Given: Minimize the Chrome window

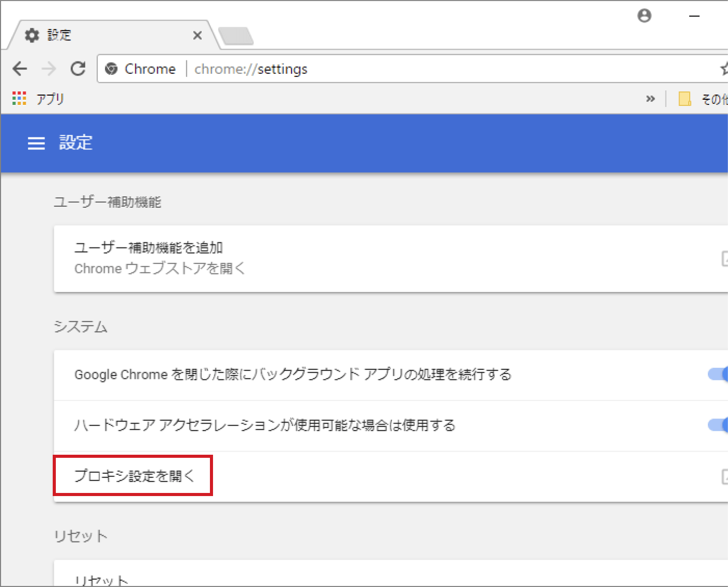Looking at the screenshot, I should 694,16.
